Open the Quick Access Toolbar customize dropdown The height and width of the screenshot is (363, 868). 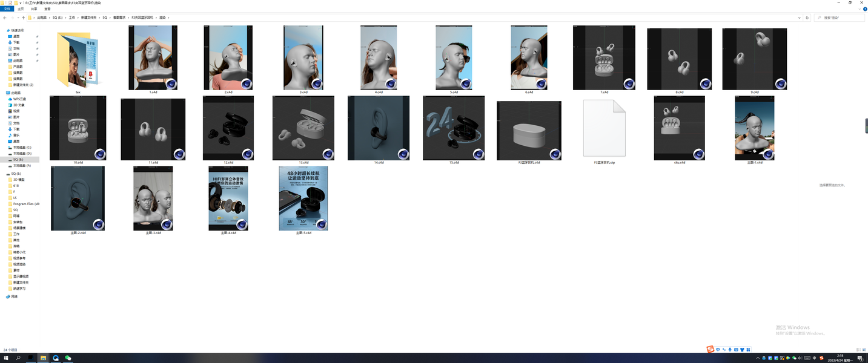click(x=21, y=3)
